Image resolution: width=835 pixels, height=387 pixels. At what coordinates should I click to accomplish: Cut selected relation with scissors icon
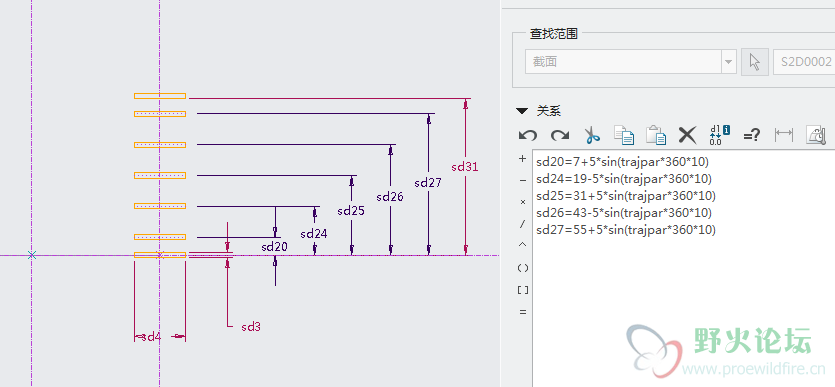[x=592, y=135]
